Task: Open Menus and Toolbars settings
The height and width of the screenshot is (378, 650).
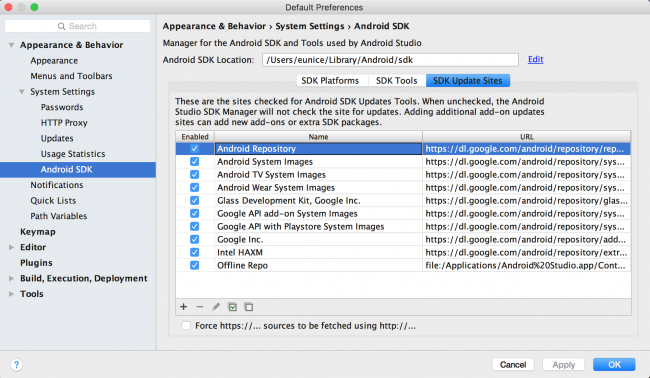Action: [x=71, y=76]
